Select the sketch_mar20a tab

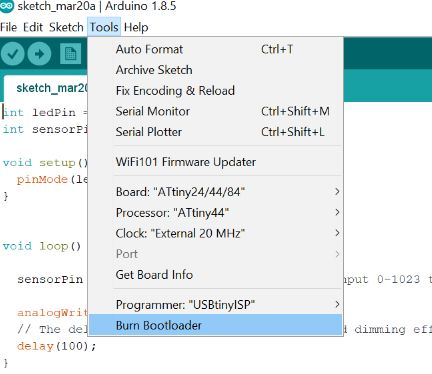[x=47, y=88]
